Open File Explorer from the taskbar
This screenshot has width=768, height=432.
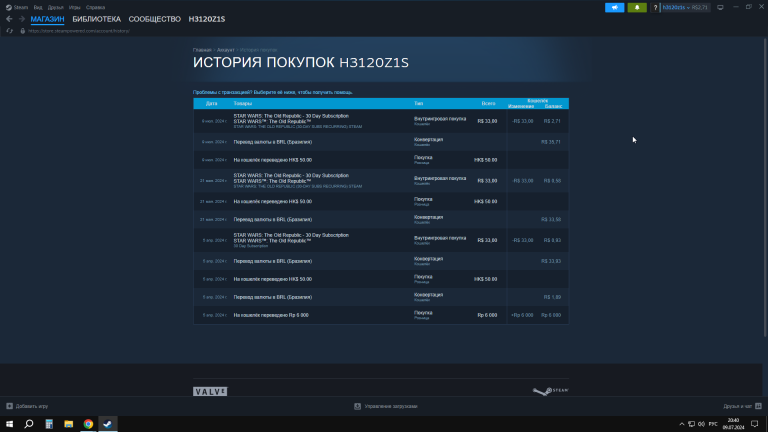[x=69, y=424]
